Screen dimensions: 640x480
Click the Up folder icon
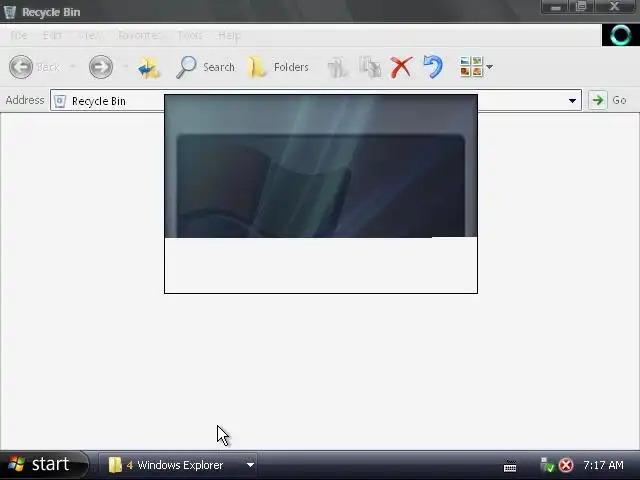pos(149,67)
